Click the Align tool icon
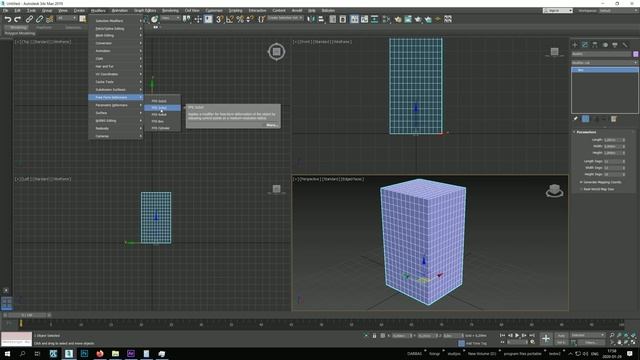This screenshot has width=640, height=360. (x=321, y=19)
